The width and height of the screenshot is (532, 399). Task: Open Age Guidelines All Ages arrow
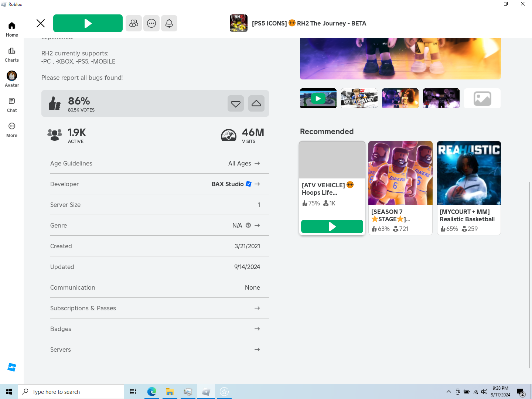[x=257, y=163]
